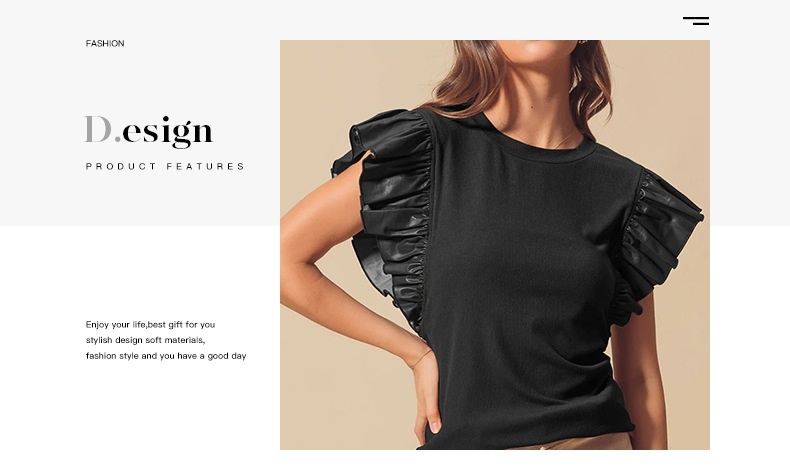Click the line ending "have a good day"
Image resolution: width=790 pixels, height=469 pixels.
click(x=166, y=356)
